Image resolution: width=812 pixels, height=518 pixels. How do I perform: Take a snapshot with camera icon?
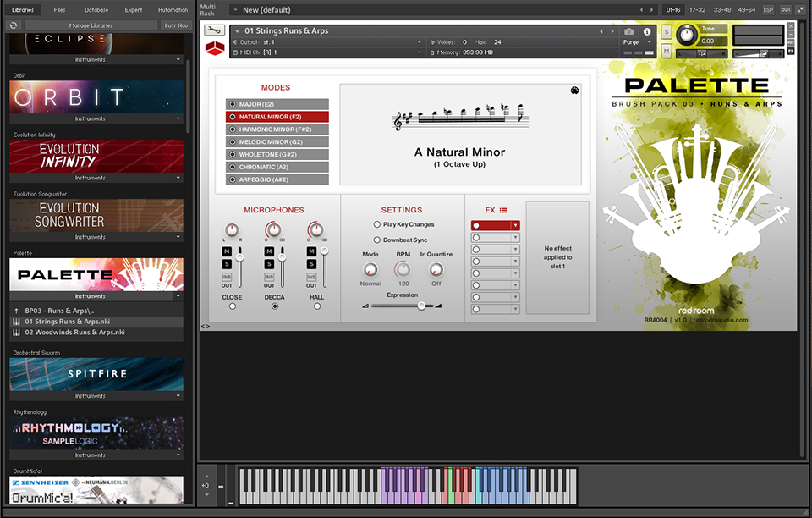628,31
